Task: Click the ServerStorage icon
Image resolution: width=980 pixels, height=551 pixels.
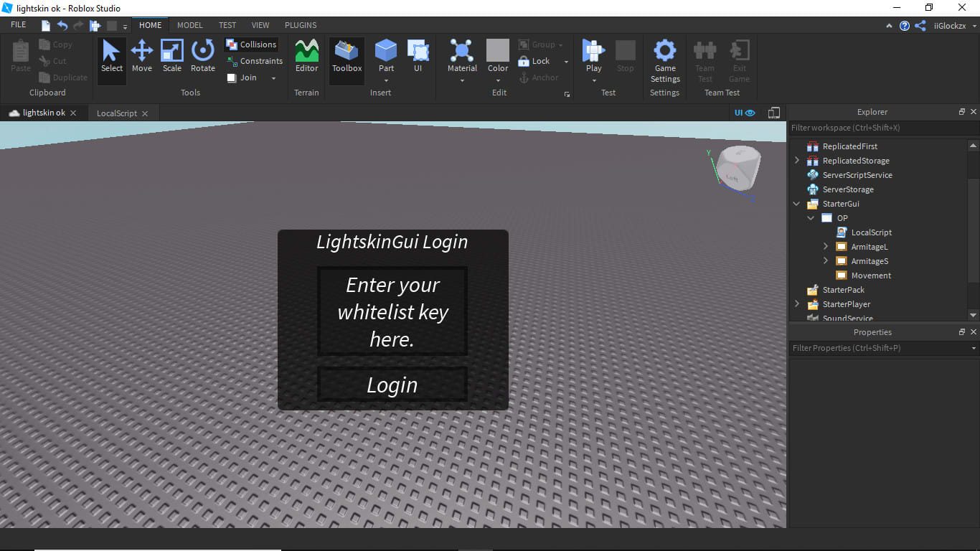Action: (813, 189)
